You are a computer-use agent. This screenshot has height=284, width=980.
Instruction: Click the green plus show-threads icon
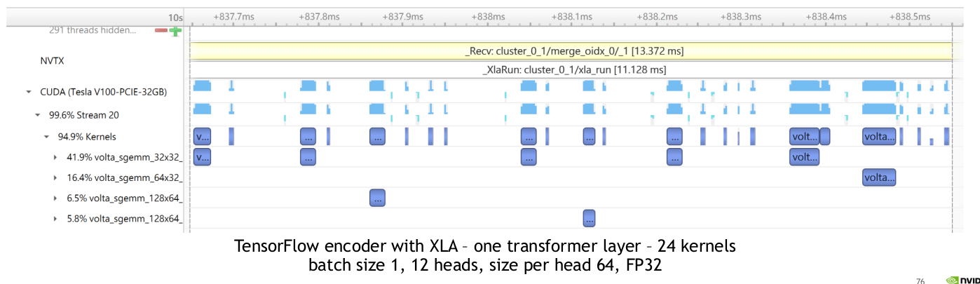[x=175, y=31]
